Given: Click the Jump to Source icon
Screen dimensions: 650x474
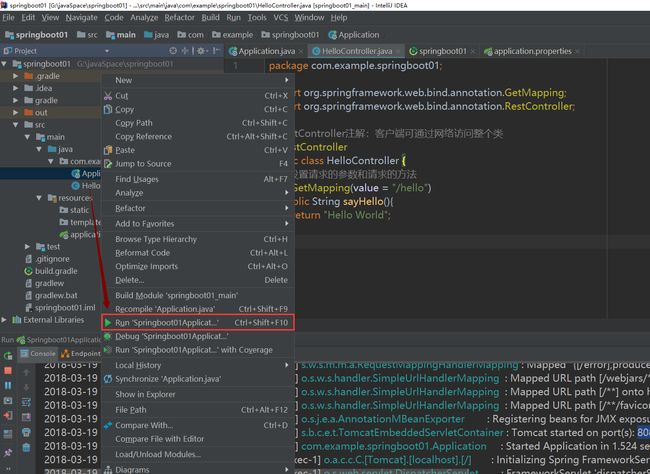Looking at the screenshot, I should coord(108,164).
